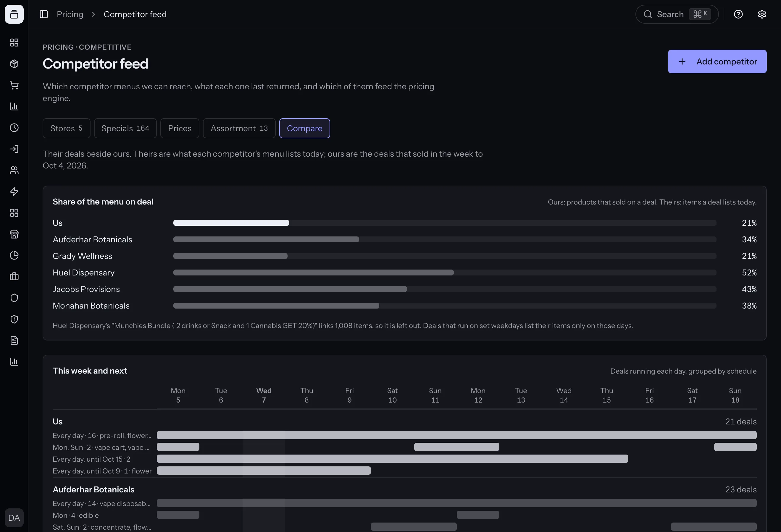Click the app logo icon in the top corner
Screen dimensions: 781x532
tap(14, 14)
